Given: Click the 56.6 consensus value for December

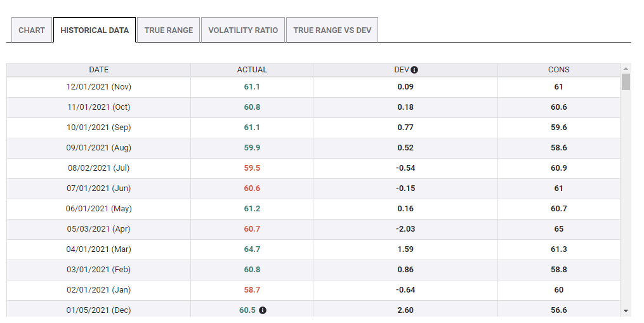Looking at the screenshot, I should (x=558, y=310).
